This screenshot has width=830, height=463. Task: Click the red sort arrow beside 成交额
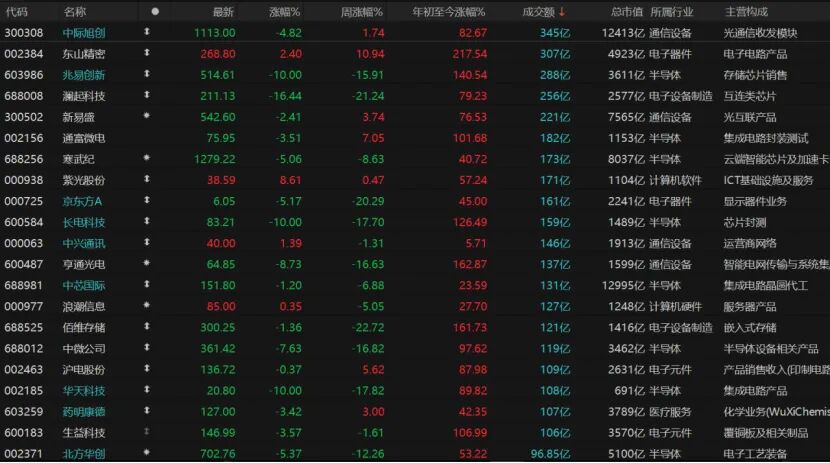[562, 12]
